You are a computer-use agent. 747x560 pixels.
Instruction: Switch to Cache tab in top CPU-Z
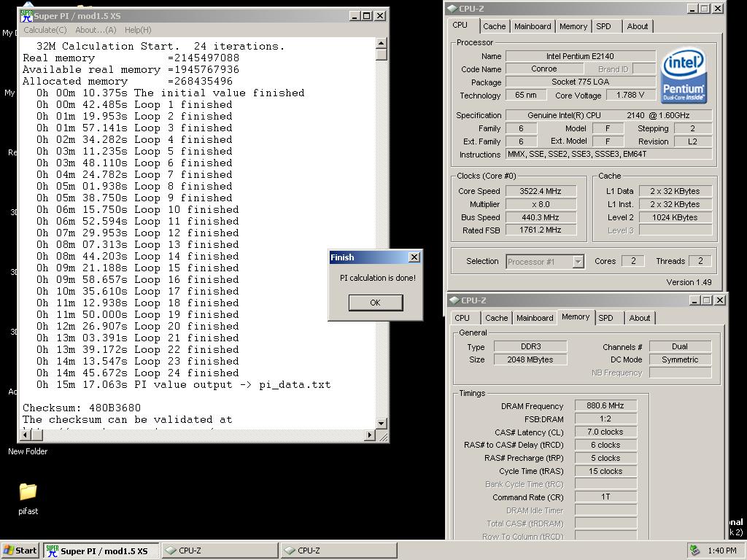tap(494, 26)
